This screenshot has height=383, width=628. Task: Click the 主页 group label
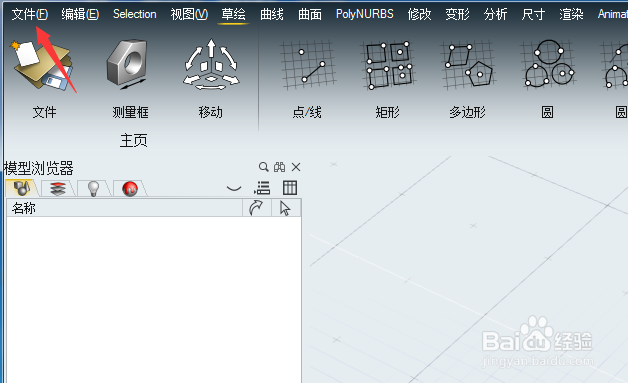pos(134,141)
